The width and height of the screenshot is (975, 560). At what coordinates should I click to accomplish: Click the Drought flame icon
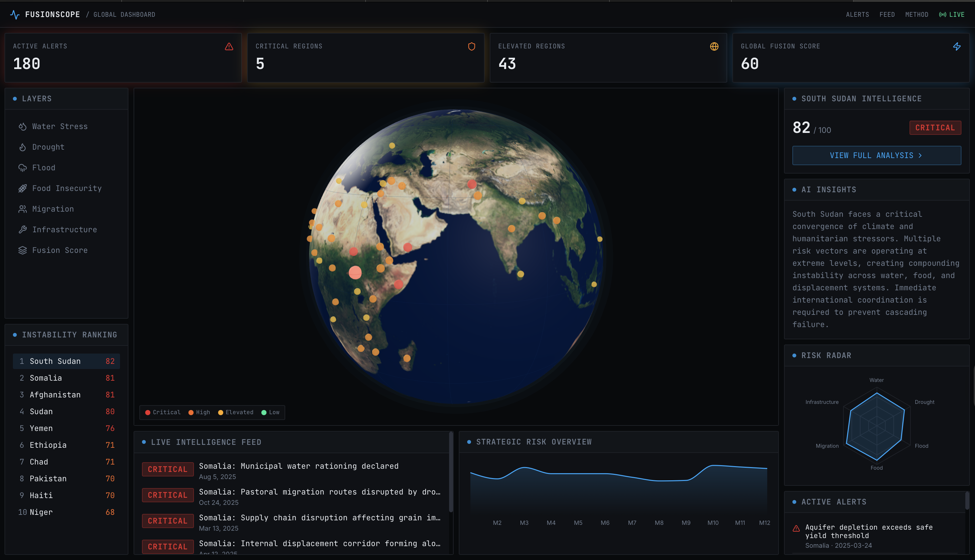[x=23, y=147]
